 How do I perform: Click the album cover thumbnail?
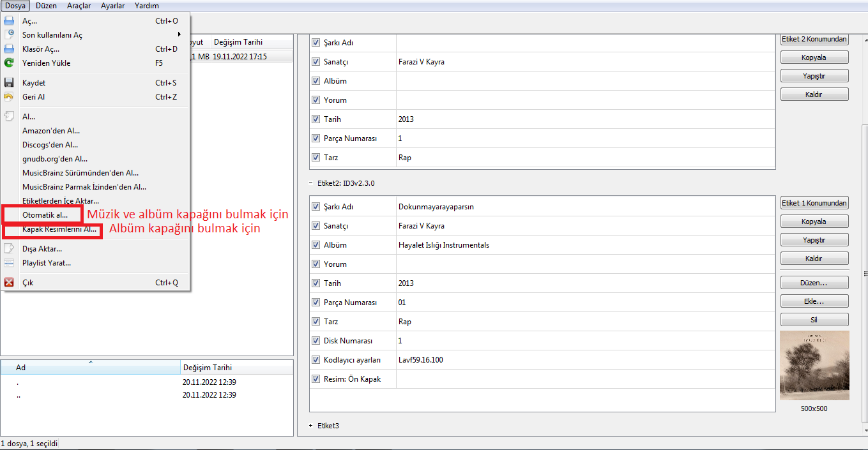pyautogui.click(x=814, y=366)
